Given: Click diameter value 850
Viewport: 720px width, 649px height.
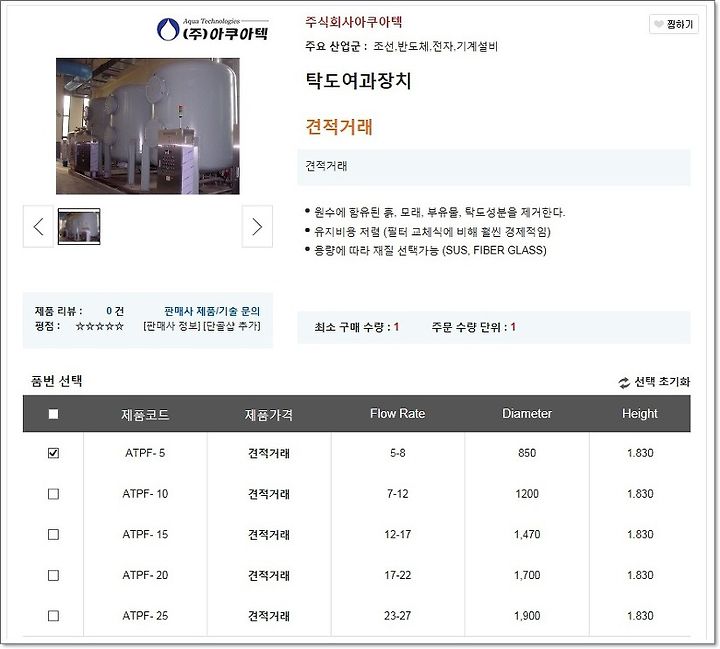Looking at the screenshot, I should coord(527,453).
